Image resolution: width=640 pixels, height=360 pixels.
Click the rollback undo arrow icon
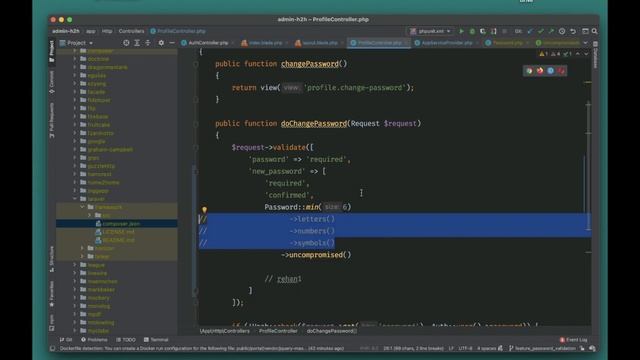coord(573,31)
